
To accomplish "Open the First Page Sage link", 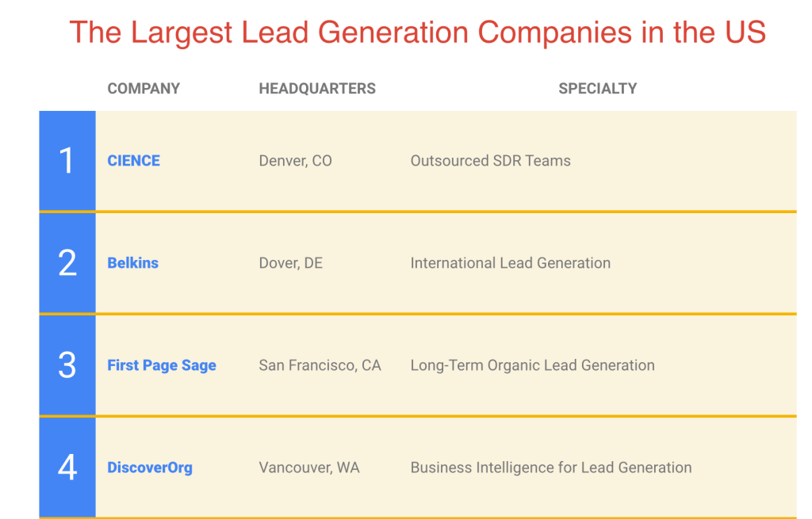I will coord(162,365).
